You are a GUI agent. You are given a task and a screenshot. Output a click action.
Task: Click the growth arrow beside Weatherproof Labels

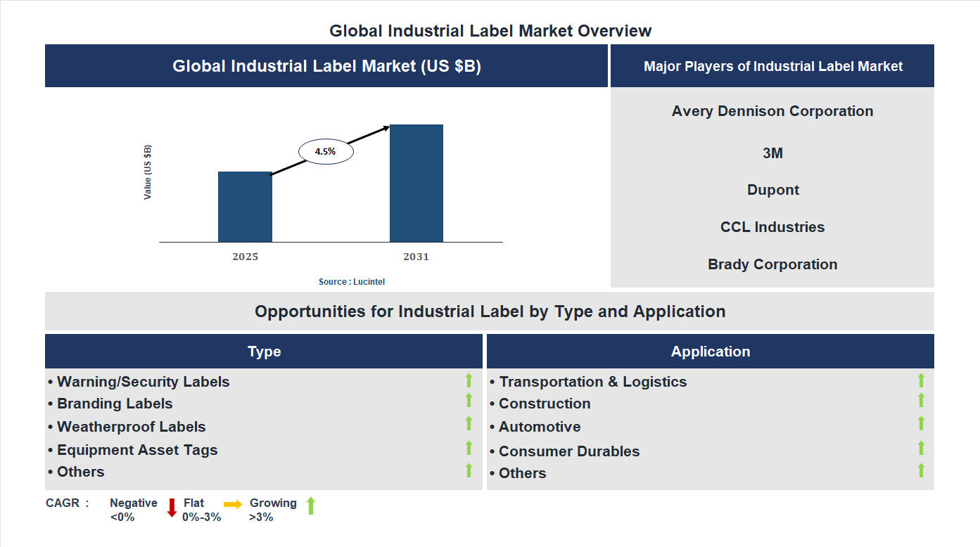(469, 424)
